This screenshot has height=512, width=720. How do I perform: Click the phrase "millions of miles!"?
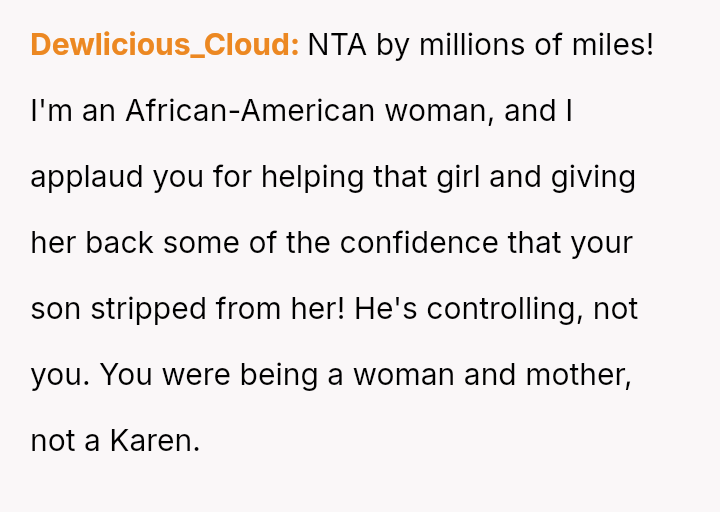click(x=535, y=45)
